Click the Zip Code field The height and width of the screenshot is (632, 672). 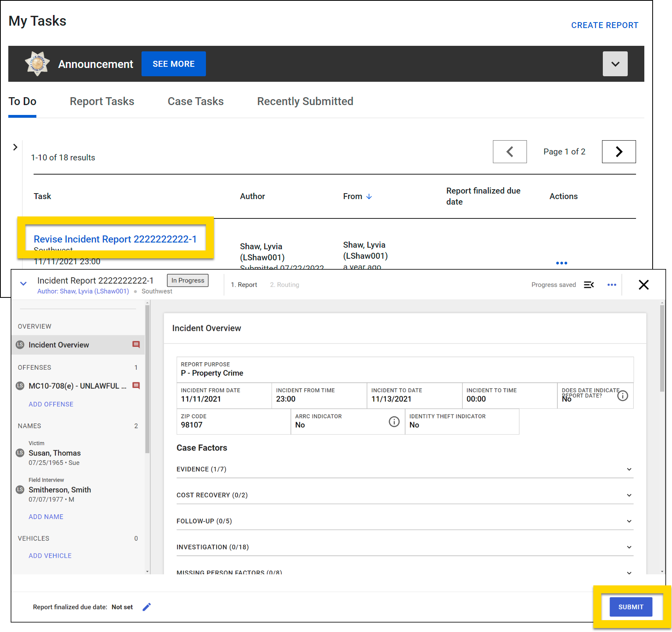click(233, 422)
